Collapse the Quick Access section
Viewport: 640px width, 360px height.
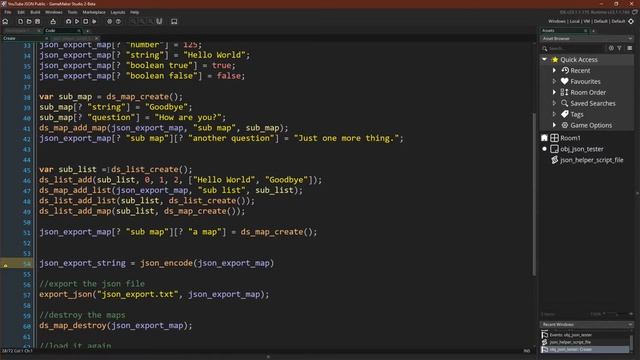(x=544, y=60)
